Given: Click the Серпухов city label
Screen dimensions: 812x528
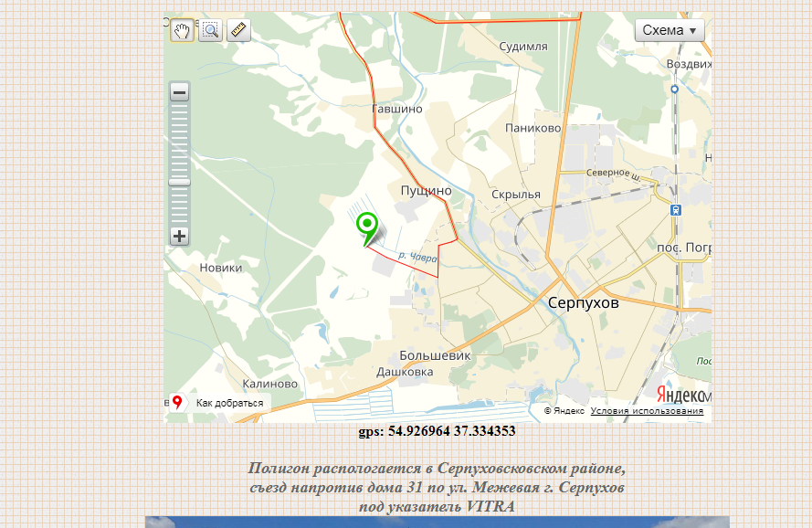Looking at the screenshot, I should click(583, 302).
